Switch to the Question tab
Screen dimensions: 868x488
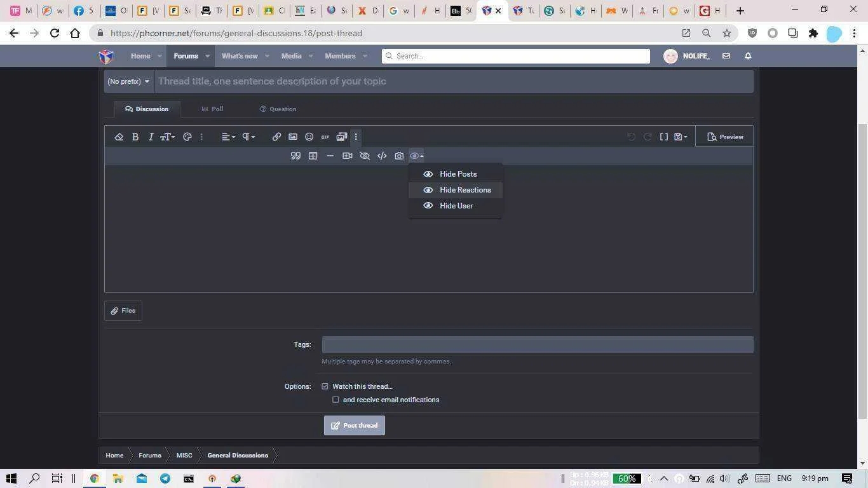pos(278,109)
